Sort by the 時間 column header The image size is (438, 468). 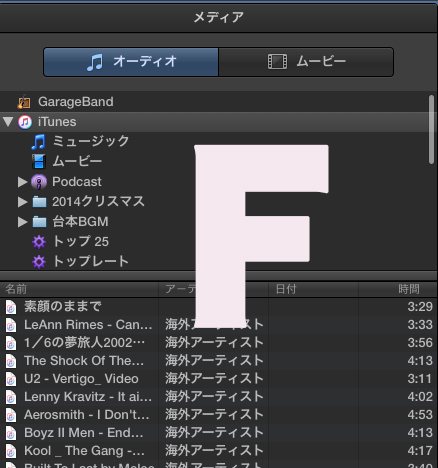click(x=398, y=289)
